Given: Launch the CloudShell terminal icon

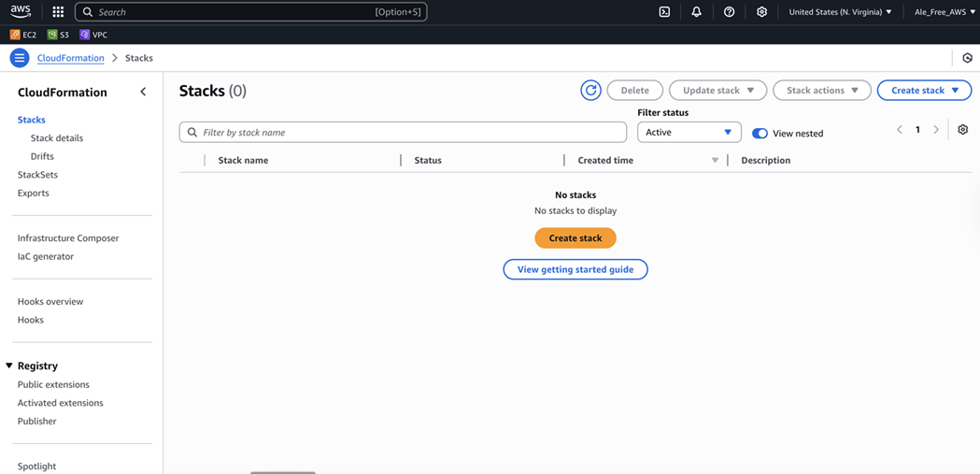Looking at the screenshot, I should click(664, 12).
